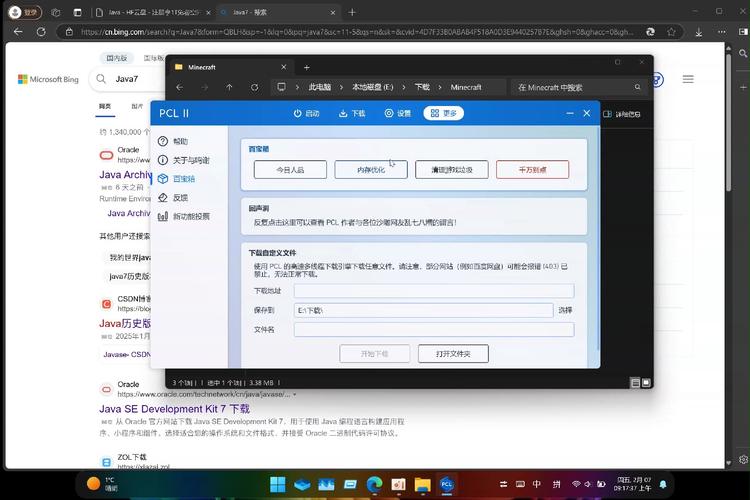Image resolution: width=750 pixels, height=500 pixels.
Task: Focus the 下载地址 download URL field
Action: [x=434, y=291]
